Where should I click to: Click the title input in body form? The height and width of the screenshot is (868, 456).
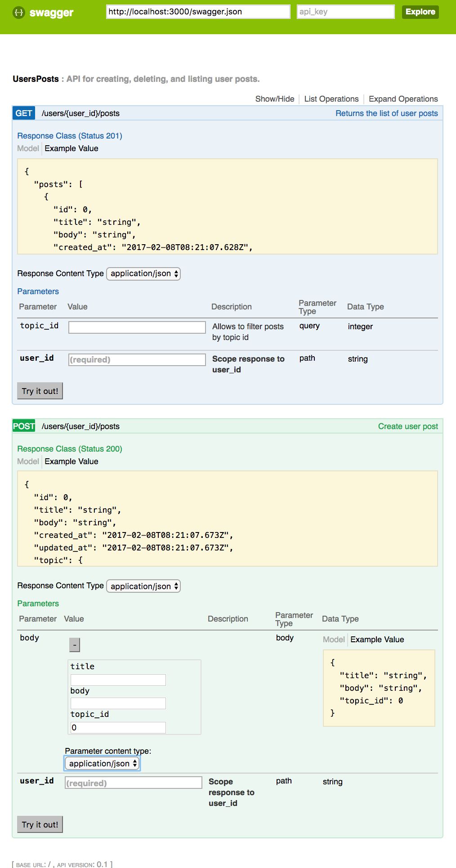pos(118,680)
